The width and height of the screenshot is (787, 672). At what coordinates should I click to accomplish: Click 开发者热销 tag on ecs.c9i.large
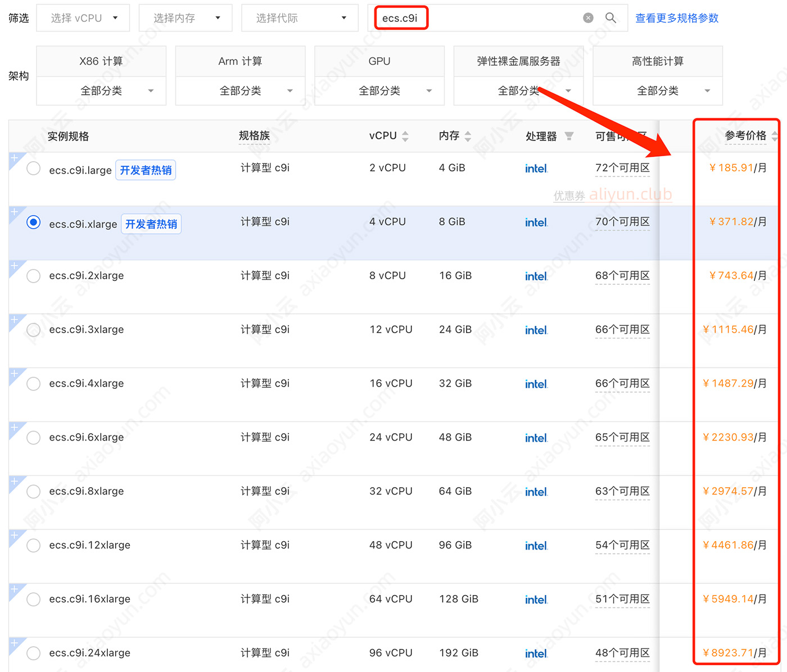coord(146,170)
